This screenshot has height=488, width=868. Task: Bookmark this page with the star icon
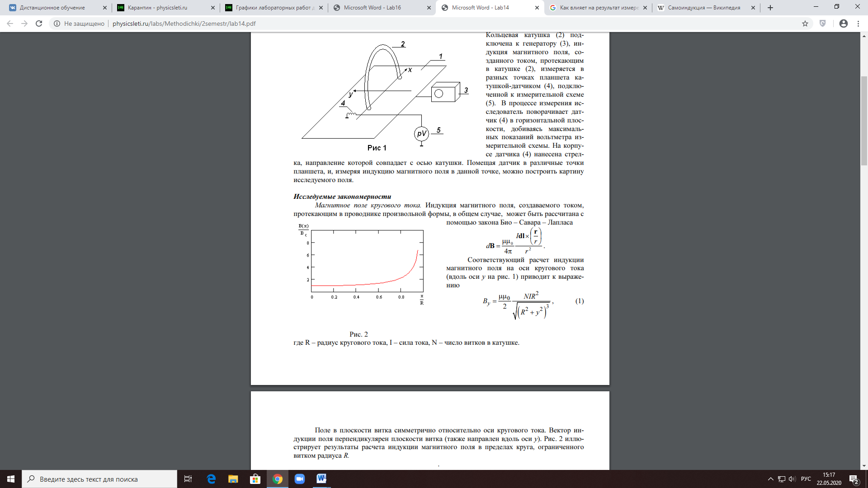point(805,23)
